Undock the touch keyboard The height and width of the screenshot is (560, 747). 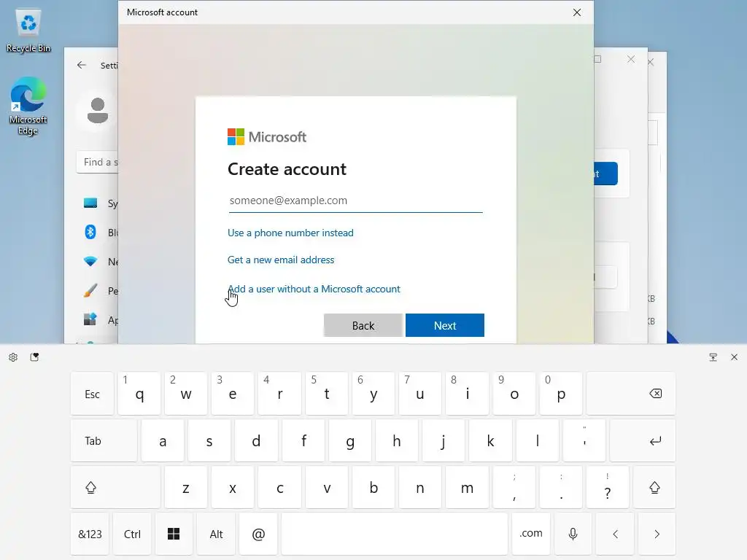click(713, 357)
